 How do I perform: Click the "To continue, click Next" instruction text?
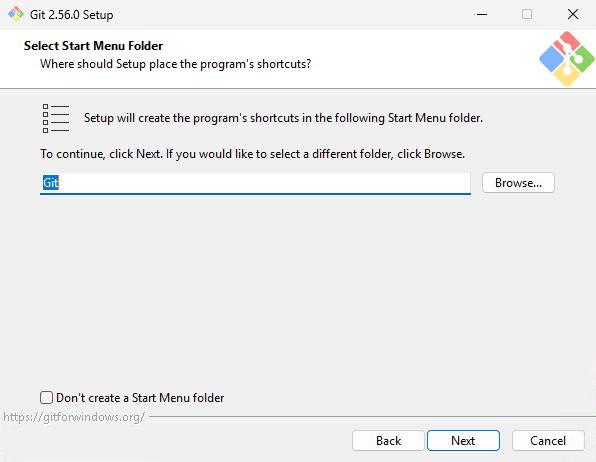click(252, 154)
